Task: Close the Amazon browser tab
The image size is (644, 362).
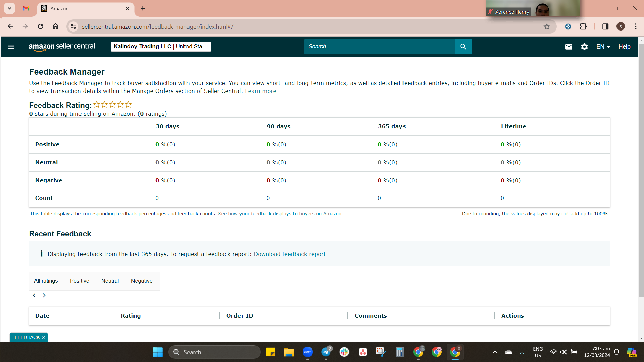Action: tap(127, 8)
